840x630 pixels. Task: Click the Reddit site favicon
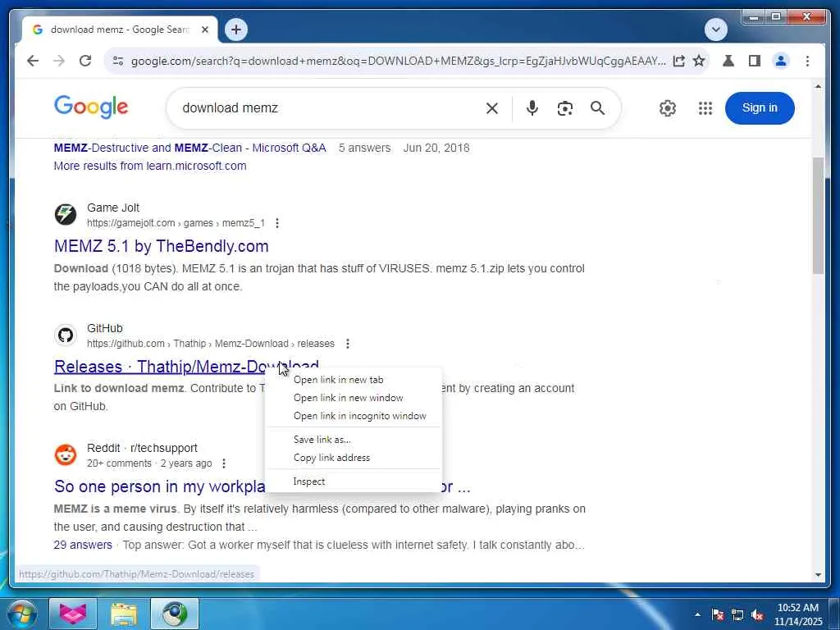click(66, 455)
